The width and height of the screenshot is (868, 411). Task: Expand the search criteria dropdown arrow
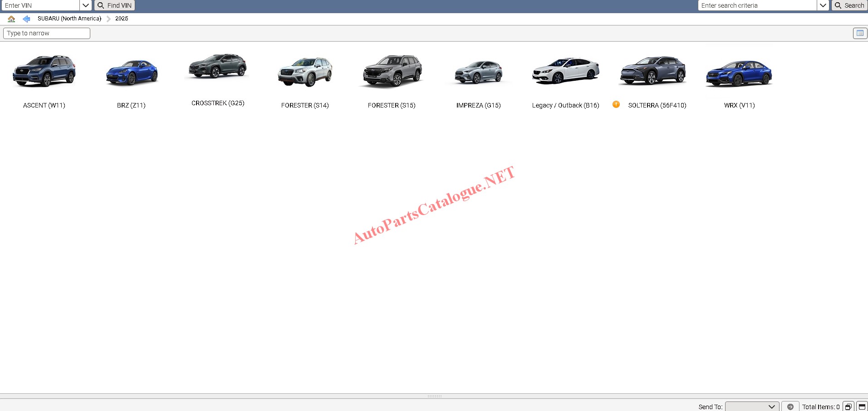tap(823, 5)
